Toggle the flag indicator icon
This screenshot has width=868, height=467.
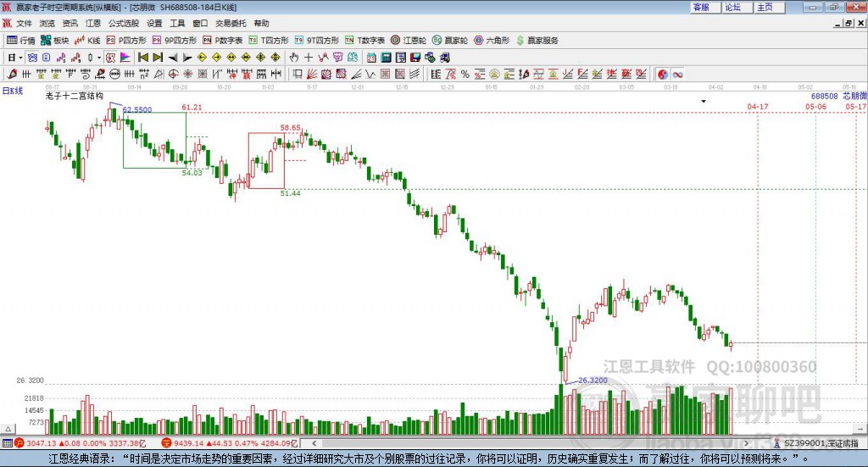125,58
